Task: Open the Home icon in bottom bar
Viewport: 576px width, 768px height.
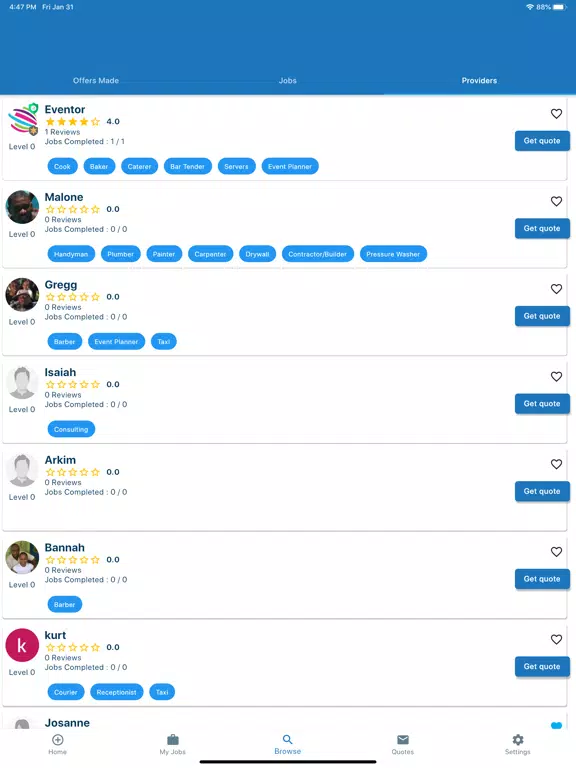Action: click(x=57, y=740)
